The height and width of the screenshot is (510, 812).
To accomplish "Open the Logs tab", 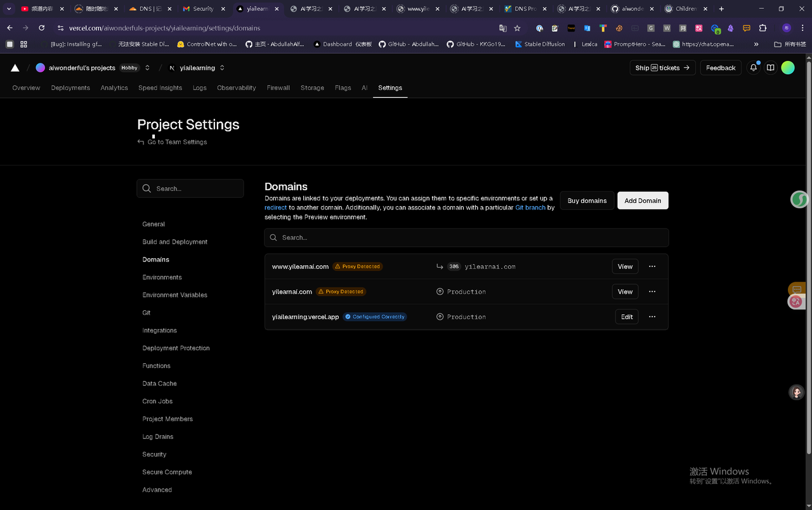I will click(200, 88).
